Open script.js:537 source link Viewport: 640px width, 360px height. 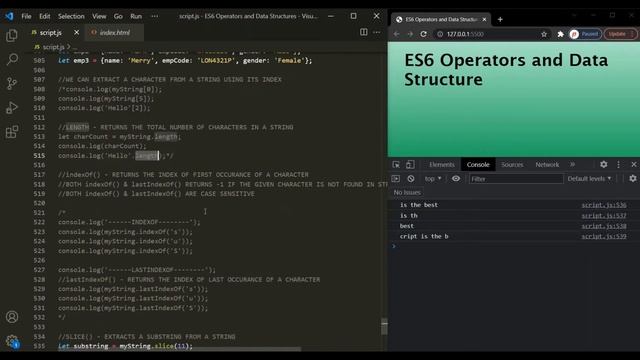[x=604, y=216]
